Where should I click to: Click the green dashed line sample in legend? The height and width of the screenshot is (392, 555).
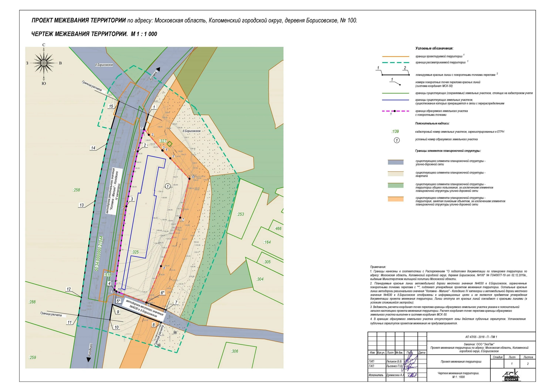point(396,62)
